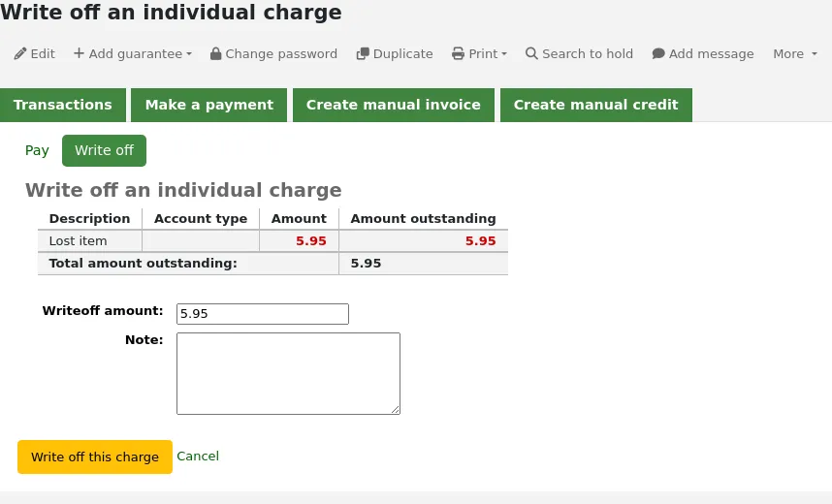Open the Print dropdown caret

click(x=504, y=54)
